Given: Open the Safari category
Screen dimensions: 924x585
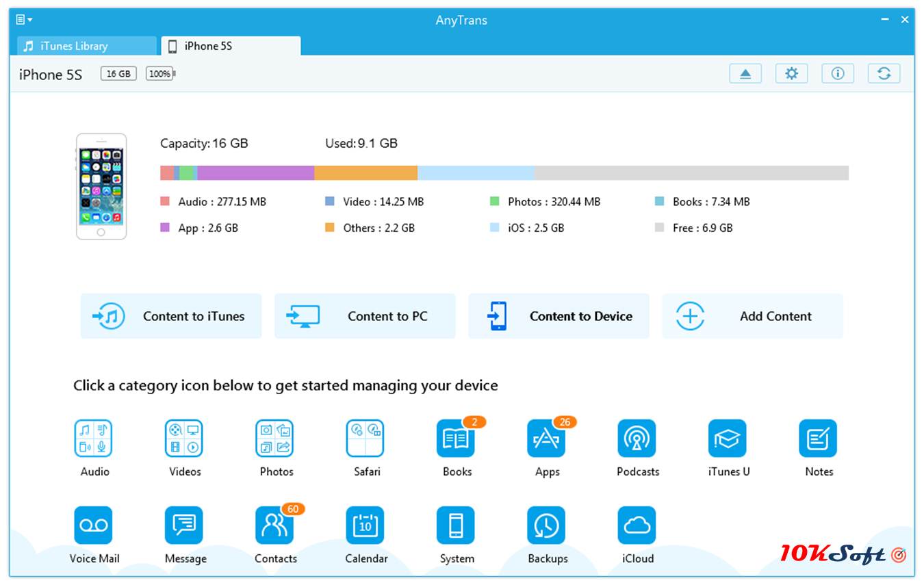Looking at the screenshot, I should coord(365,439).
